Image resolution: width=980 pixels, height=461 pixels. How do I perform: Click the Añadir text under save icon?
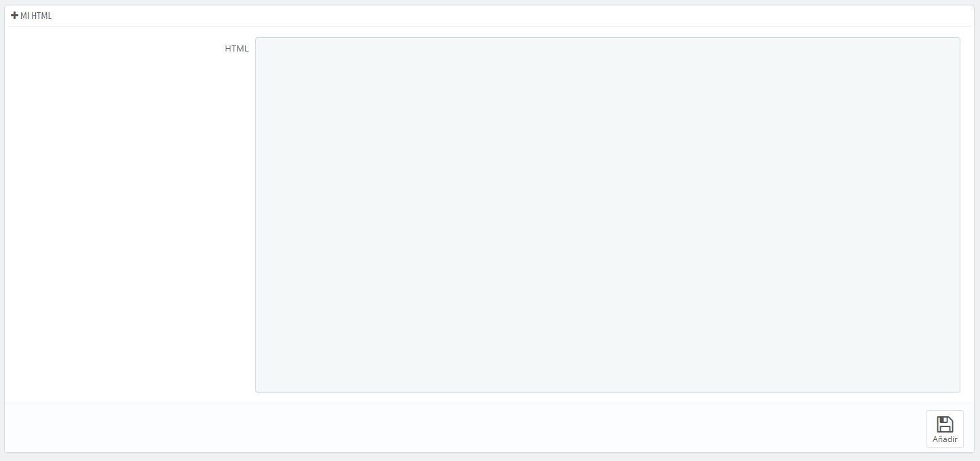tap(945, 439)
